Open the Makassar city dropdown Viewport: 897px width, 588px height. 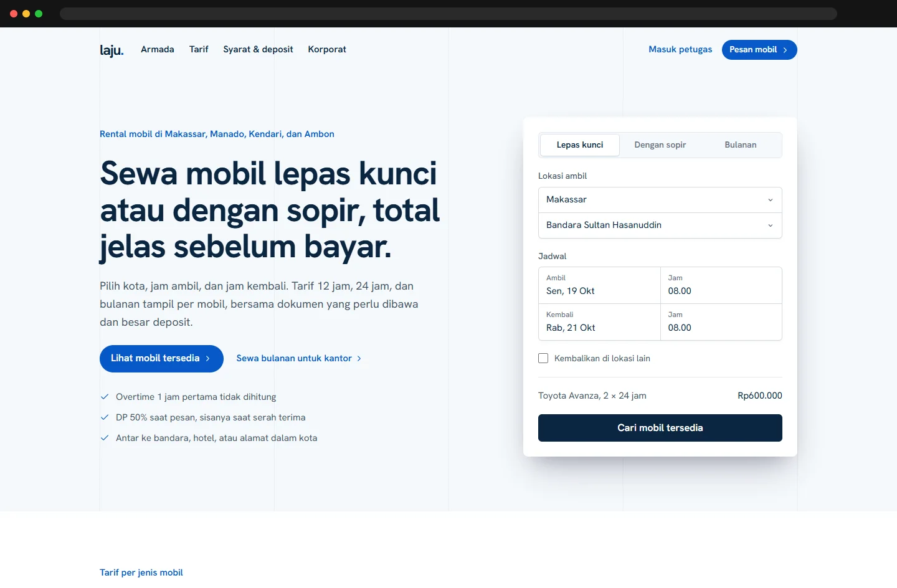pyautogui.click(x=660, y=200)
